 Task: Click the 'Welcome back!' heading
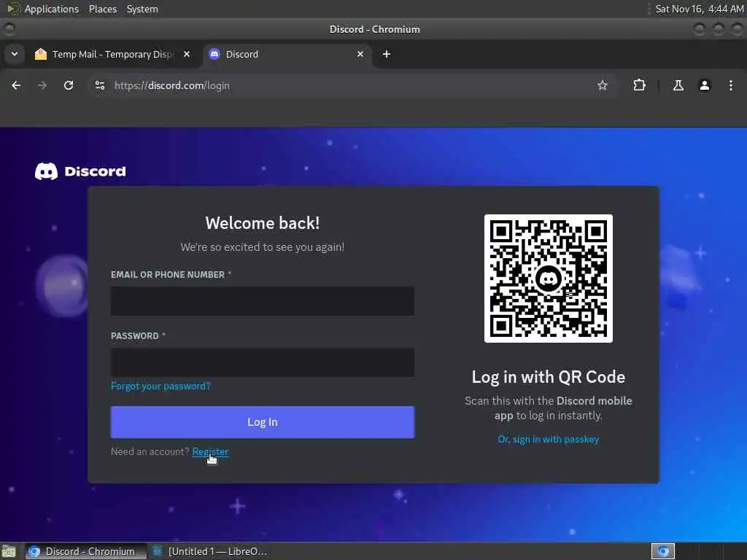click(x=263, y=223)
